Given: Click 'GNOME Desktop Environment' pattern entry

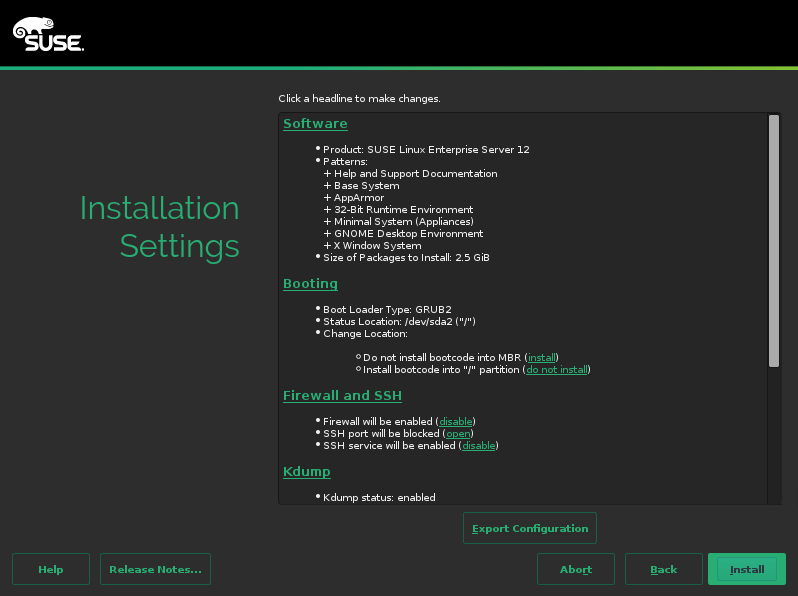Looking at the screenshot, I should pos(408,234).
